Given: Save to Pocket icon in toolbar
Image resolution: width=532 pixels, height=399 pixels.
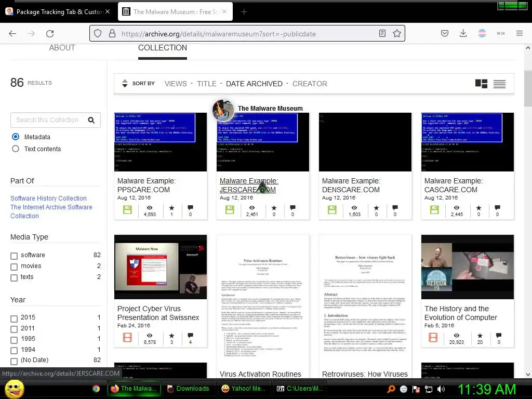Looking at the screenshot, I should coord(445,33).
